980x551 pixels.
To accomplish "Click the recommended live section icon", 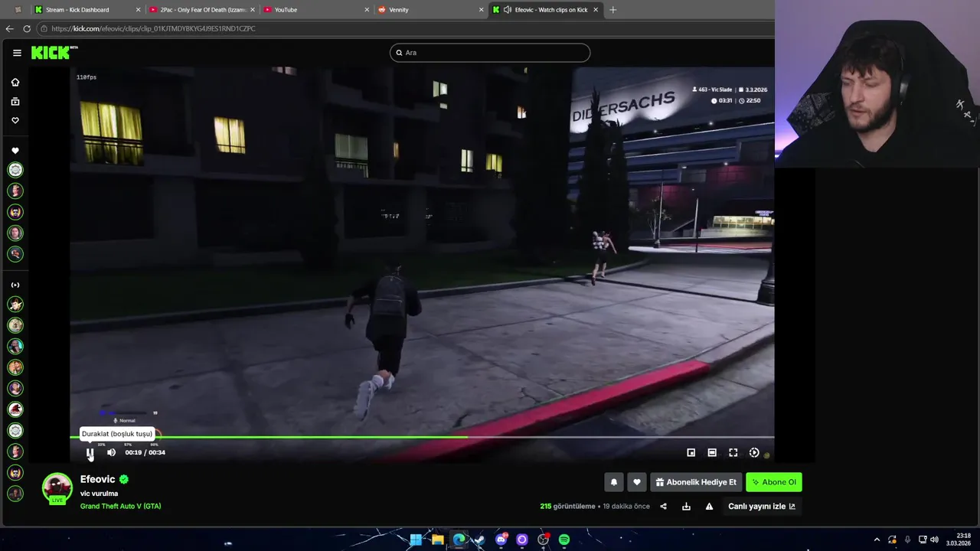I will tap(15, 285).
